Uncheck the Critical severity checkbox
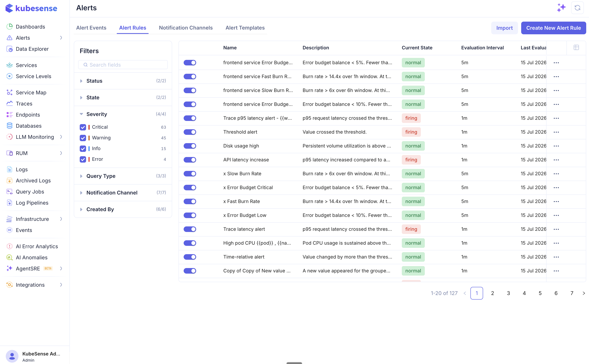This screenshot has height=364, width=589. [x=83, y=127]
